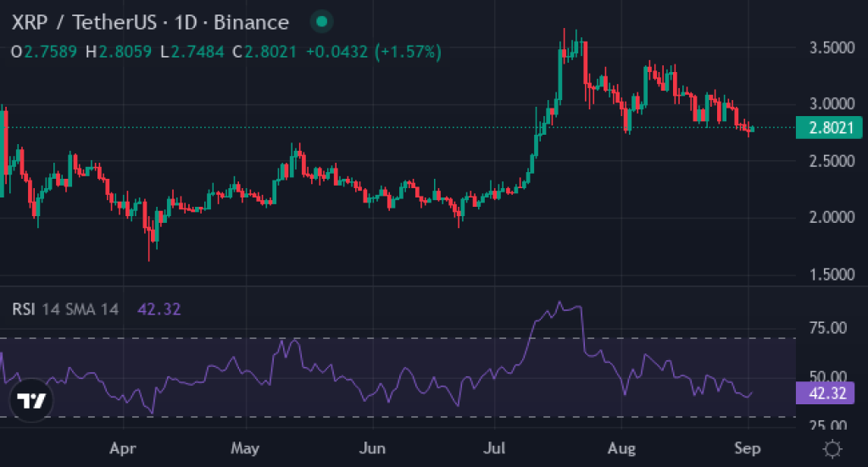
Task: Click the 75.00 RSI axis label
Action: (827, 328)
